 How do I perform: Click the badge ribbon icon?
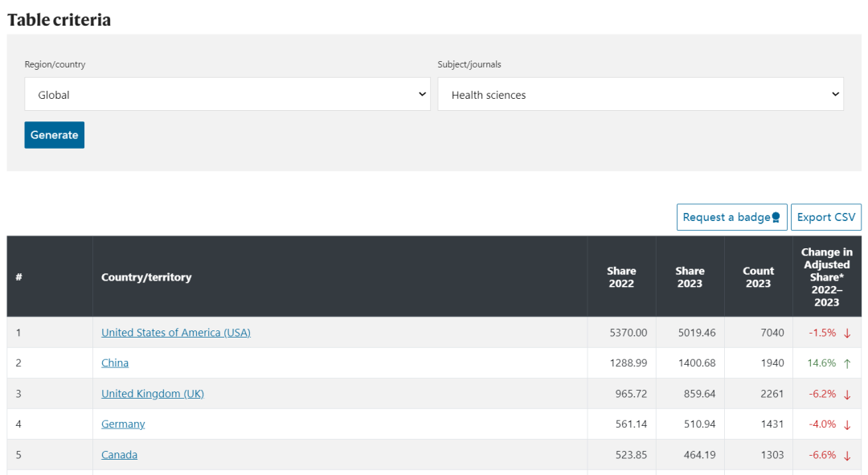point(776,218)
